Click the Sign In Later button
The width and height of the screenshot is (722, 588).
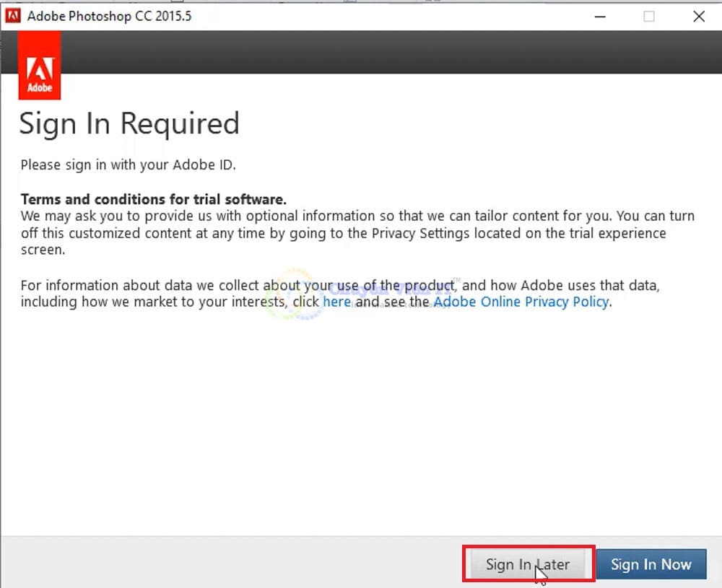tap(528, 564)
